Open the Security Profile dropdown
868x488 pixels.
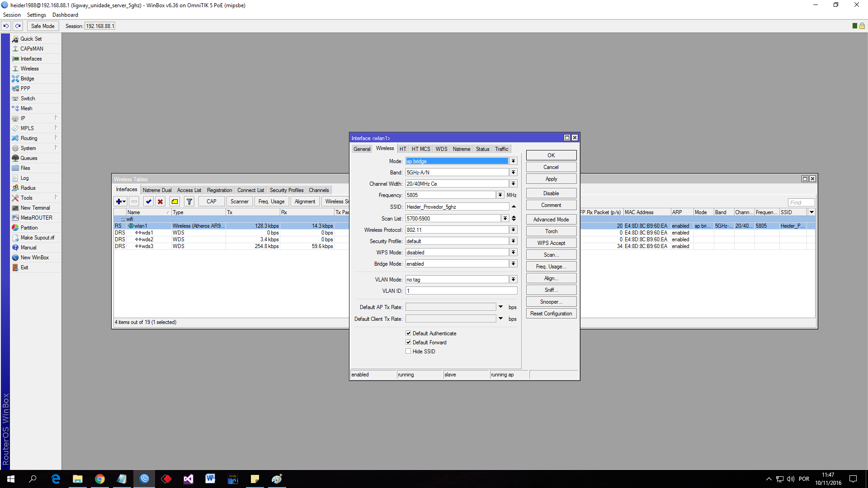513,241
